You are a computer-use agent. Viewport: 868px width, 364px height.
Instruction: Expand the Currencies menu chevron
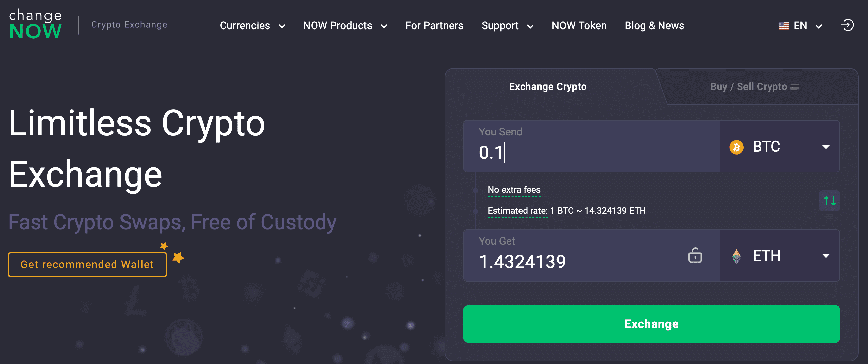[282, 26]
